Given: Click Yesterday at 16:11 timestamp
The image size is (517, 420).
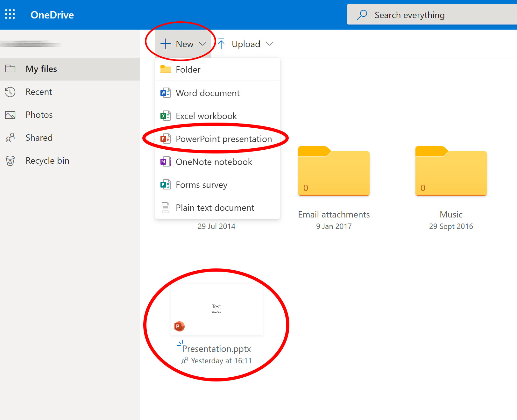Looking at the screenshot, I should (x=221, y=361).
